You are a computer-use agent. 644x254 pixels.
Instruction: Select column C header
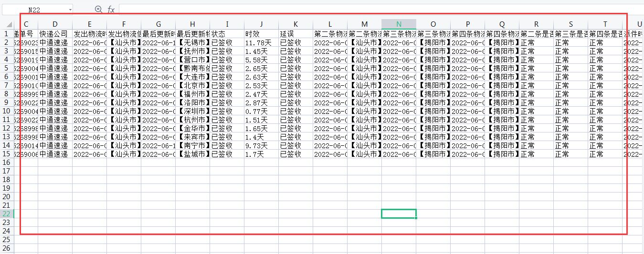[26, 24]
